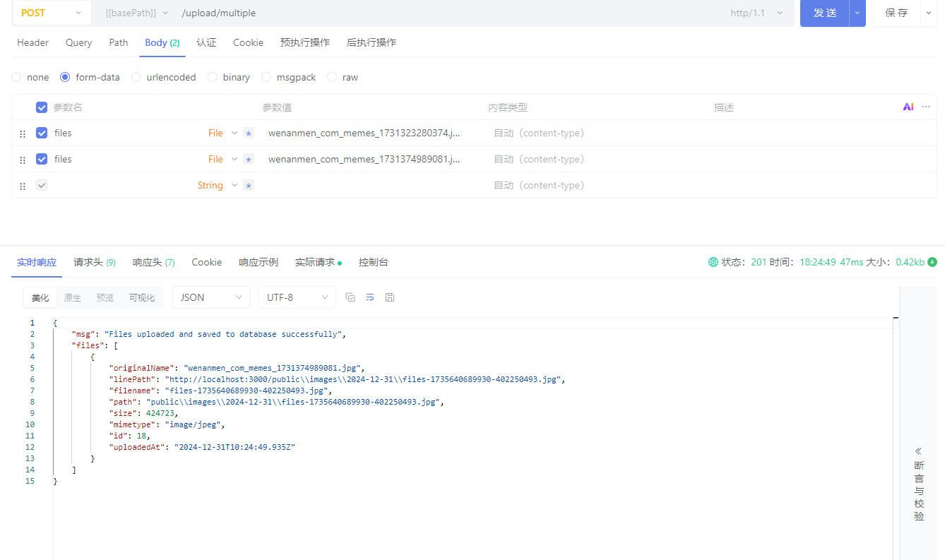The image size is (945, 560).
Task: Open the JSON format dropdown
Action: (211, 297)
